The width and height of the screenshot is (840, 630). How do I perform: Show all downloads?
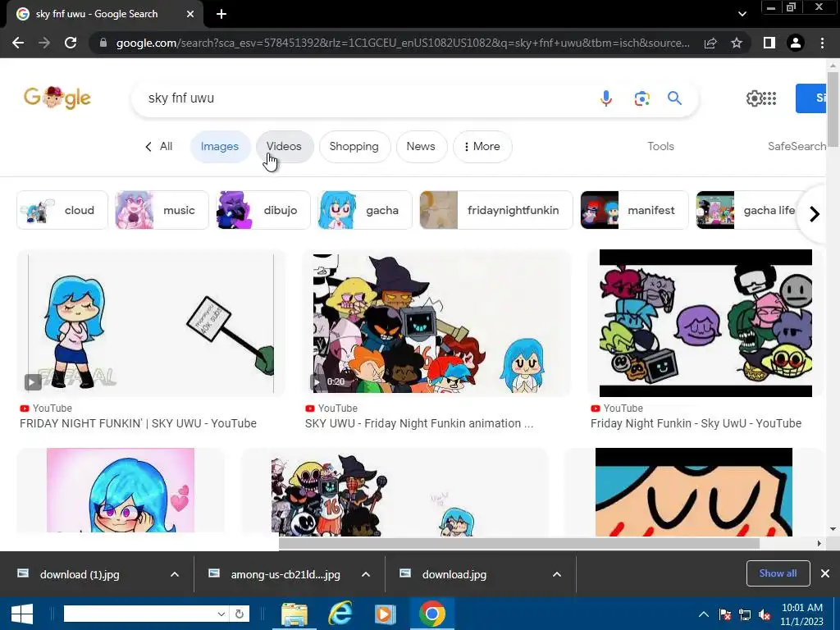pos(778,573)
